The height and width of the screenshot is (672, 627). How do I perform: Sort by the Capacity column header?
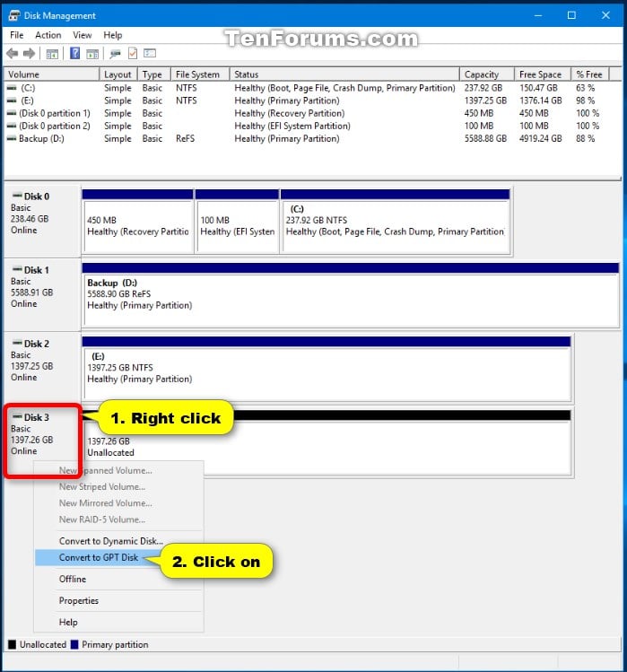(x=487, y=74)
